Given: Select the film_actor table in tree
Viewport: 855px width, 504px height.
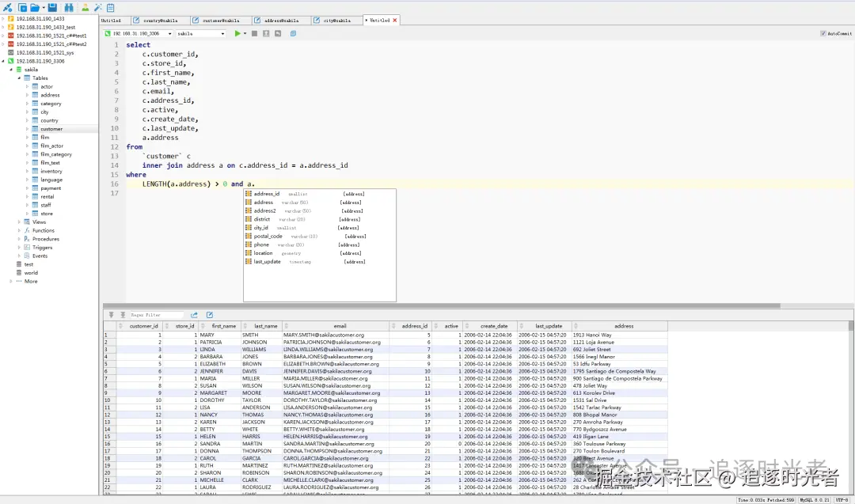Looking at the screenshot, I should click(51, 146).
